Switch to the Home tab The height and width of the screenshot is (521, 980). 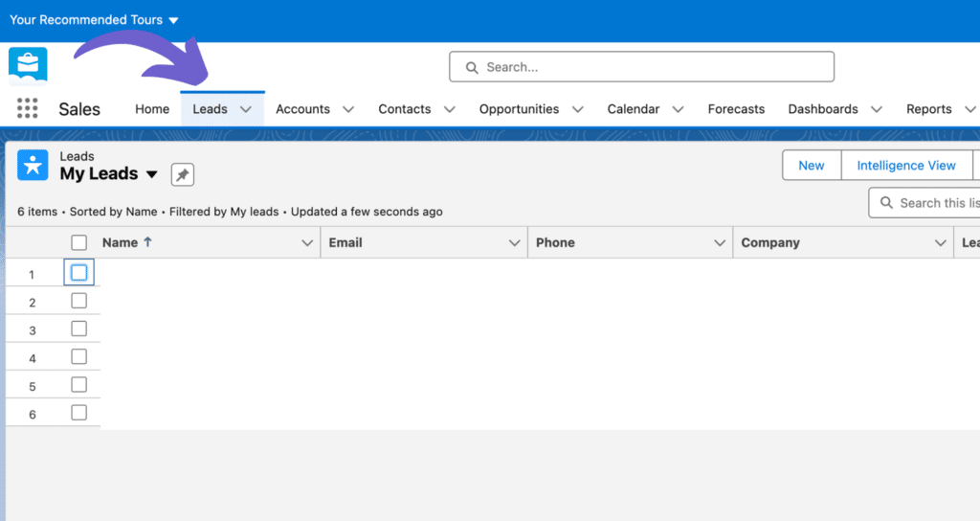click(x=152, y=109)
